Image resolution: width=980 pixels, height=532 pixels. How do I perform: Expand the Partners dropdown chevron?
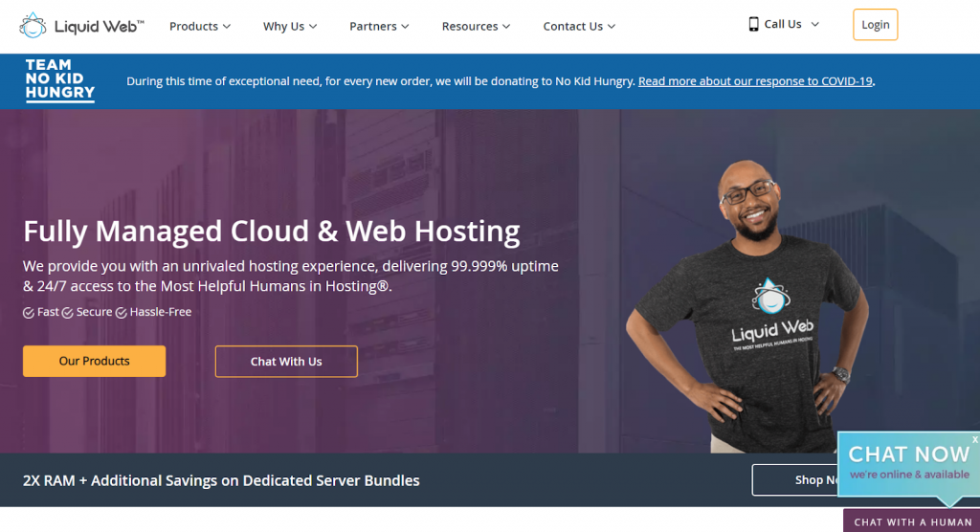tap(405, 26)
